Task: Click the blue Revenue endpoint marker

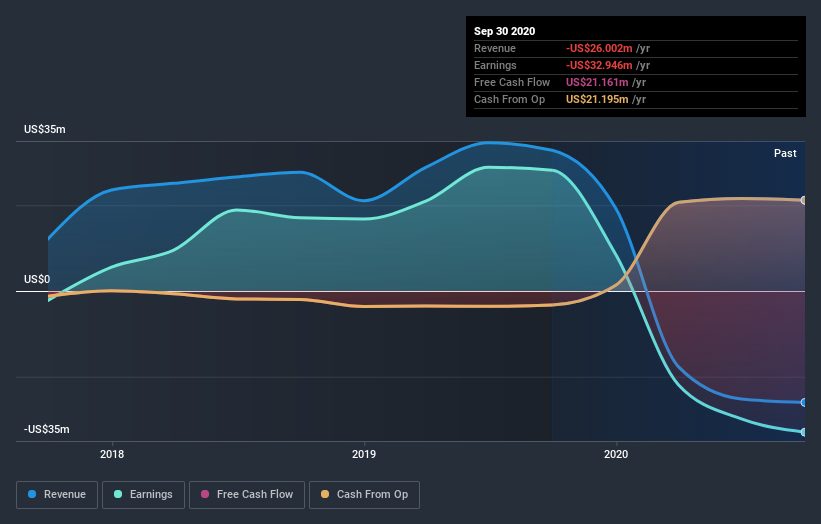Action: pos(803,402)
